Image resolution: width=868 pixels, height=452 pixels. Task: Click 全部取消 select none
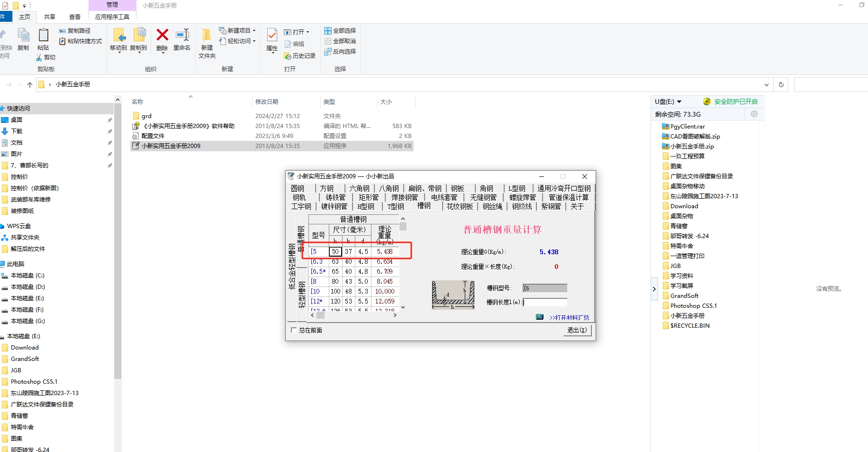click(340, 41)
